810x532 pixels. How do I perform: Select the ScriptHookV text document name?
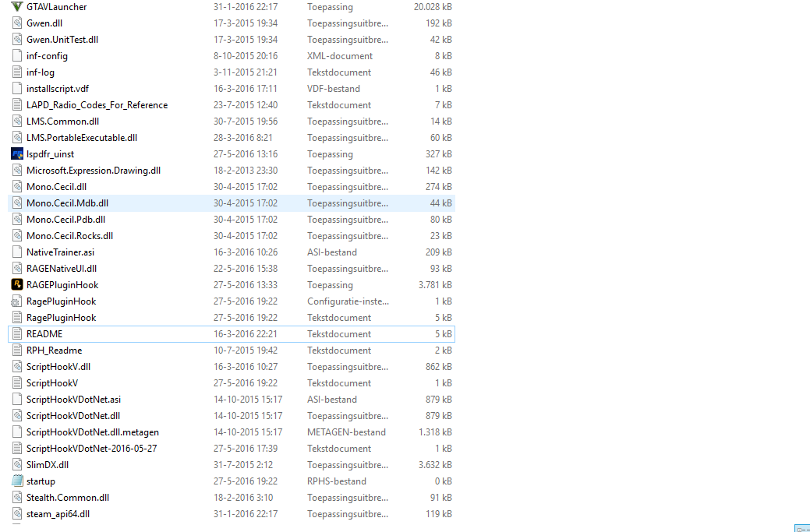(52, 383)
